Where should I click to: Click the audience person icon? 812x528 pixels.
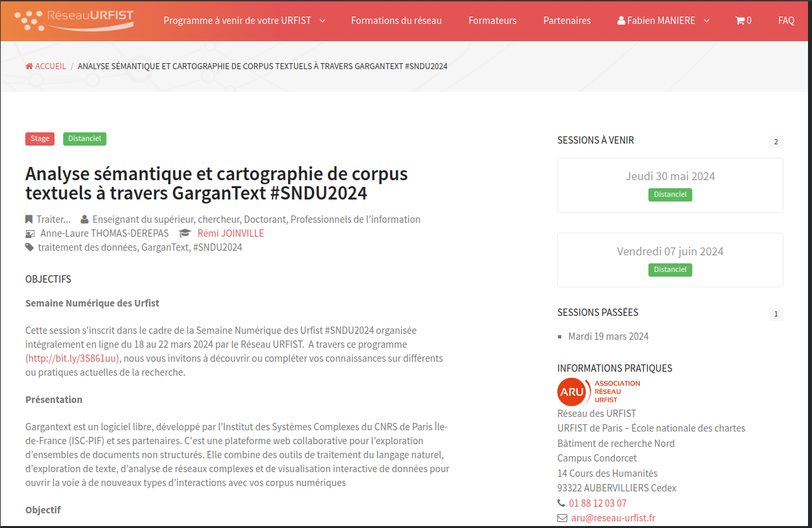coord(84,219)
